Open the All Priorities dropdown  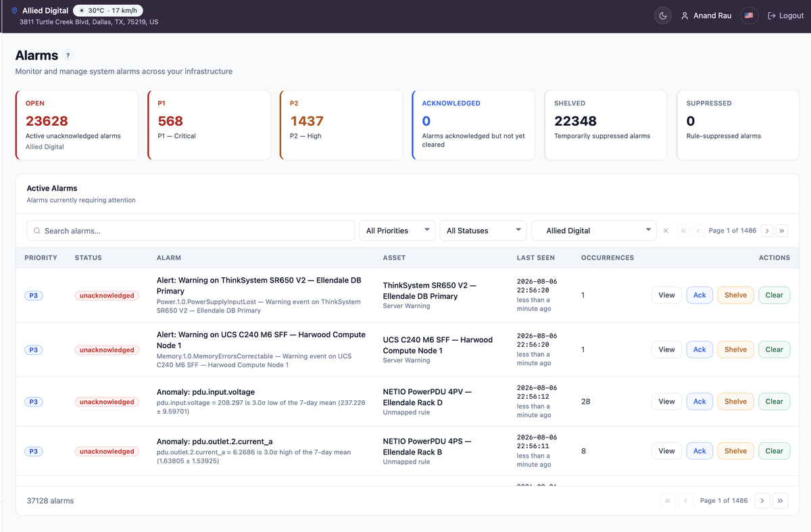397,231
